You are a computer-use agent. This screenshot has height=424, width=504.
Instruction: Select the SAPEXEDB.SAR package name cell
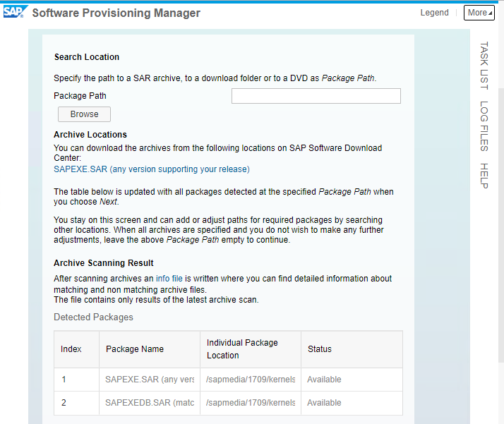pos(150,403)
